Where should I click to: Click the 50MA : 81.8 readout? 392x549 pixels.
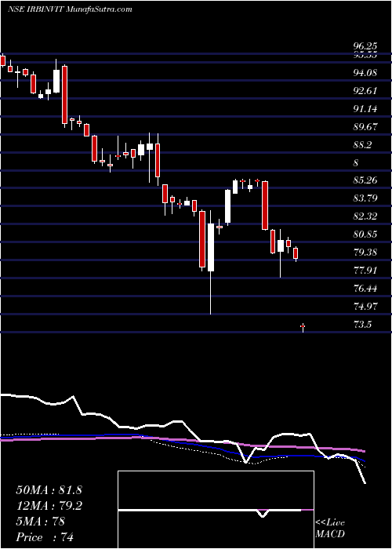49,490
